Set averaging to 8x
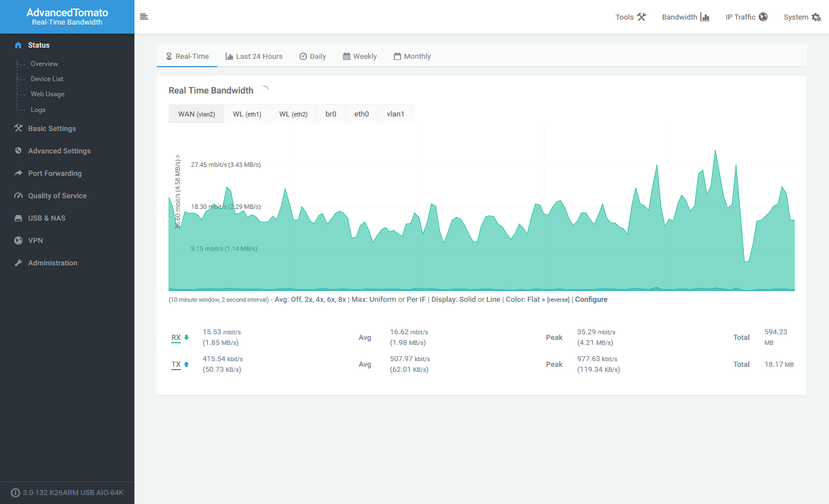Viewport: 829px width, 504px height. [342, 300]
